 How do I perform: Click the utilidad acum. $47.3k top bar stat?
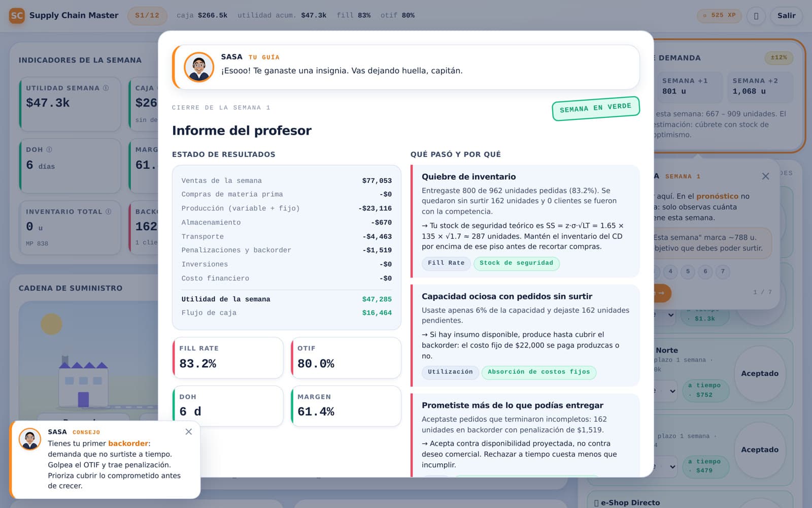(282, 15)
